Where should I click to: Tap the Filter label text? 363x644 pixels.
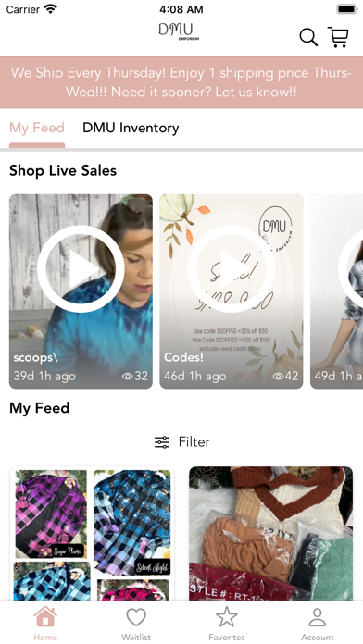click(194, 442)
